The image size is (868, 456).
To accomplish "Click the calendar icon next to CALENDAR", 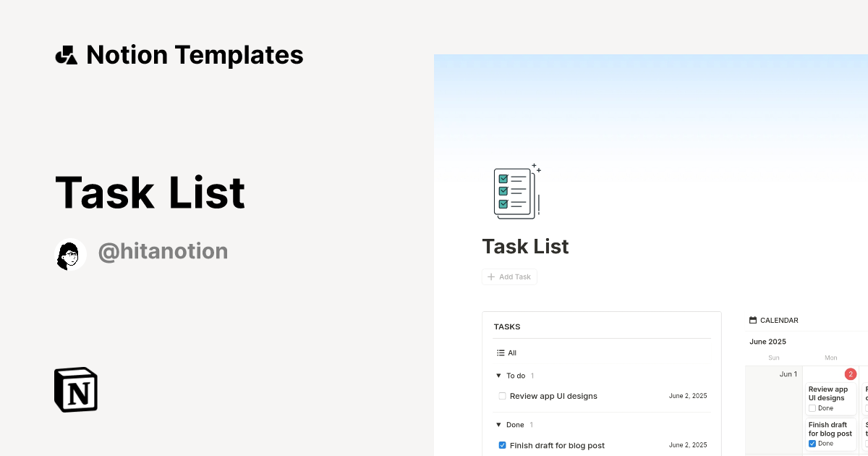I will (753, 321).
